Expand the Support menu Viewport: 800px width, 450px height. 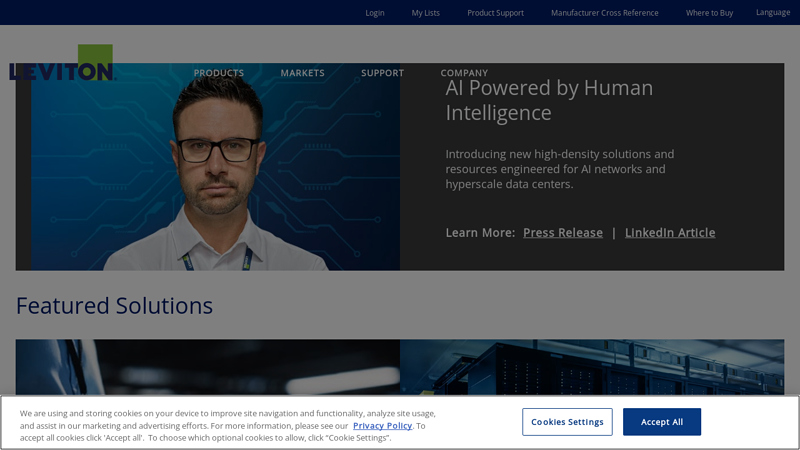[x=382, y=73]
